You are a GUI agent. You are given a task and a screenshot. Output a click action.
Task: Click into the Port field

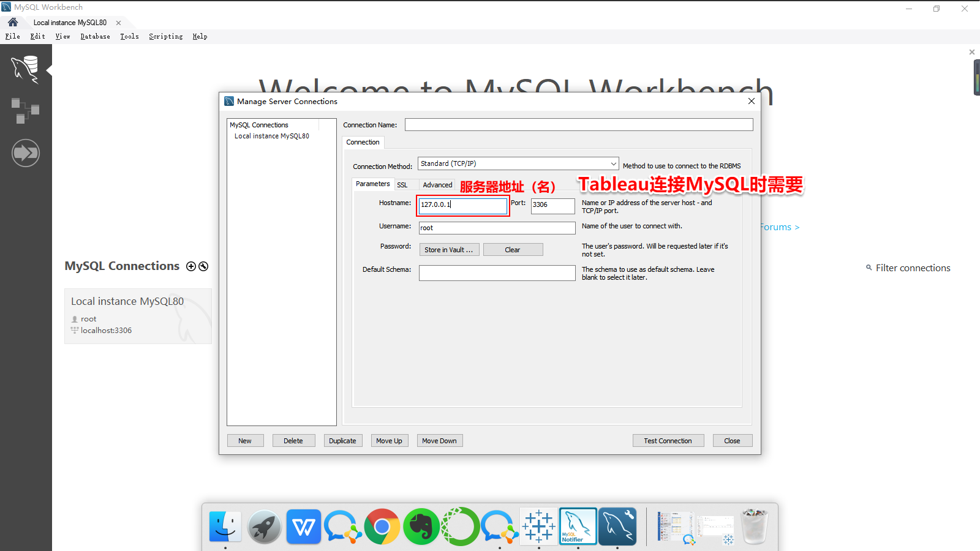point(553,205)
